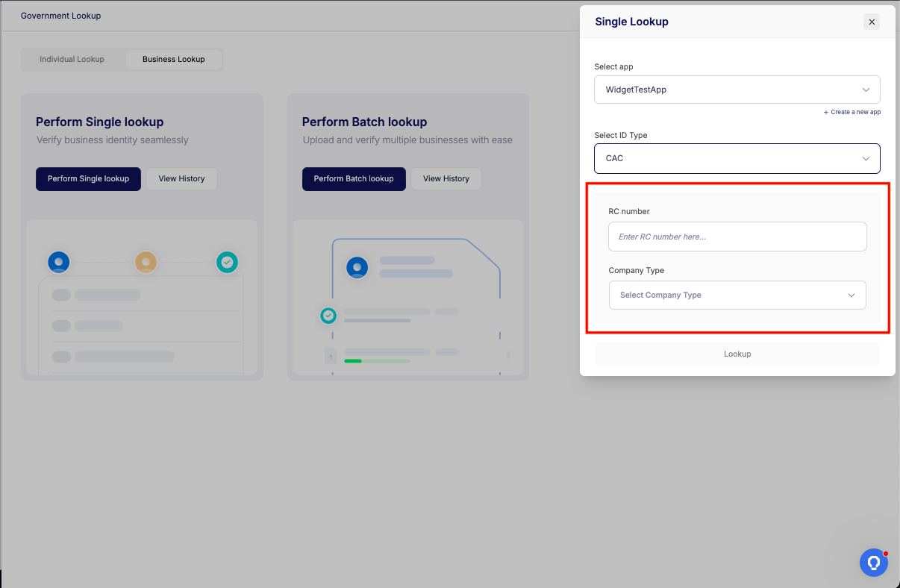Viewport: 900px width, 588px height.
Task: Click the blue avatar in Batch lookup illustration
Action: pyautogui.click(x=357, y=267)
